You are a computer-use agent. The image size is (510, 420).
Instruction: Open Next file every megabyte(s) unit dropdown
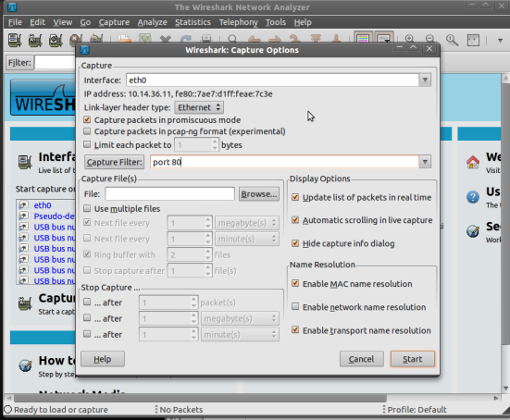click(247, 223)
